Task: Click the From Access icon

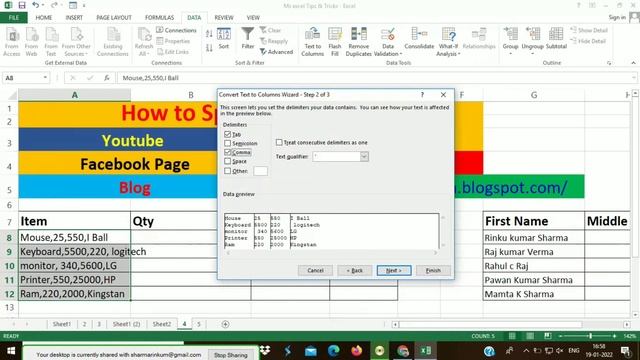Action: pos(12,41)
